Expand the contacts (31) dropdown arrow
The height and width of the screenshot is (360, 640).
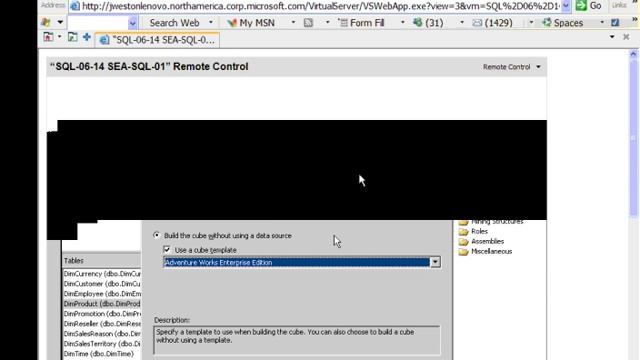pyautogui.click(x=462, y=23)
